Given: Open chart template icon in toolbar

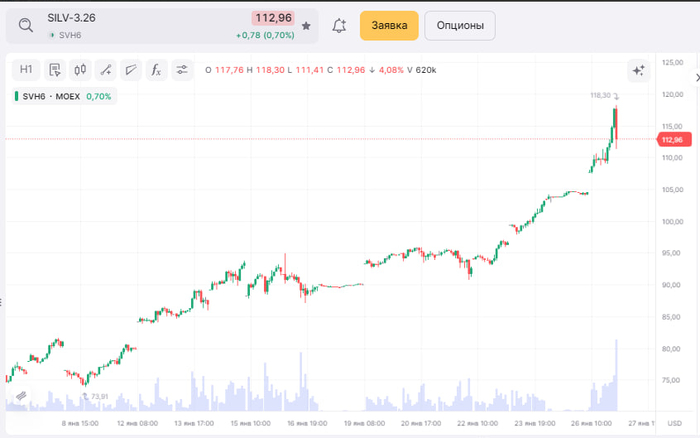Looking at the screenshot, I should pos(54,70).
